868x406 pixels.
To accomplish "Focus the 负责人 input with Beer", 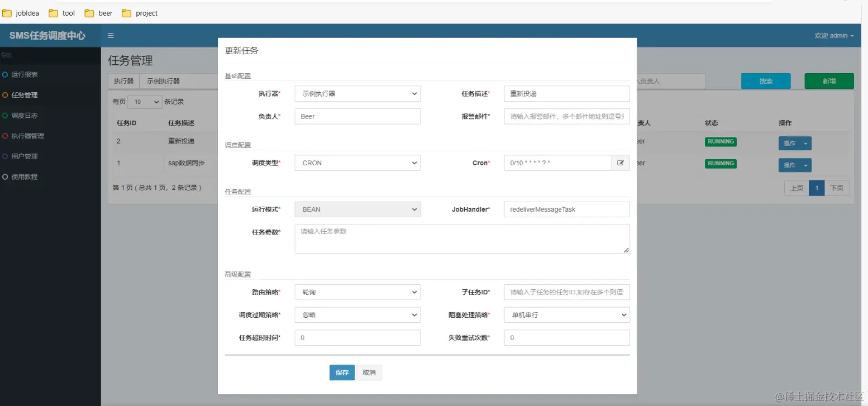I will pos(357,116).
